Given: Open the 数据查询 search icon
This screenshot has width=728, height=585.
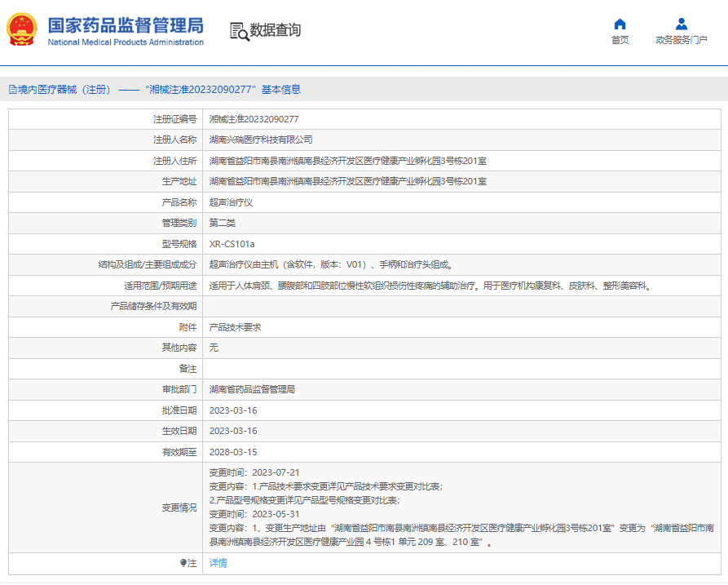Looking at the screenshot, I should tap(240, 32).
